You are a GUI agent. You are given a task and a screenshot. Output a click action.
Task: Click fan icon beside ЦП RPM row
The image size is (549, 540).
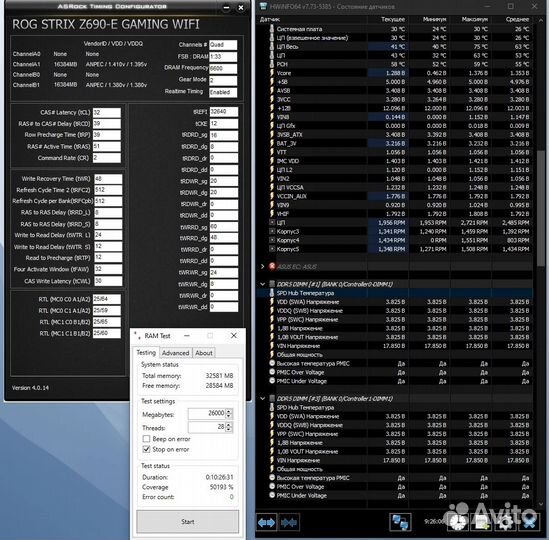272,222
